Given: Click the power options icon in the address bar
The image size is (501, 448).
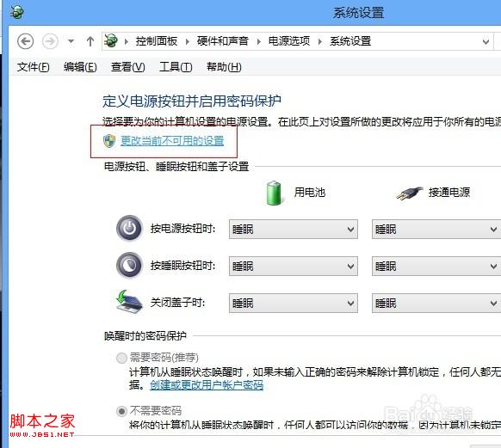Looking at the screenshot, I should (x=110, y=41).
